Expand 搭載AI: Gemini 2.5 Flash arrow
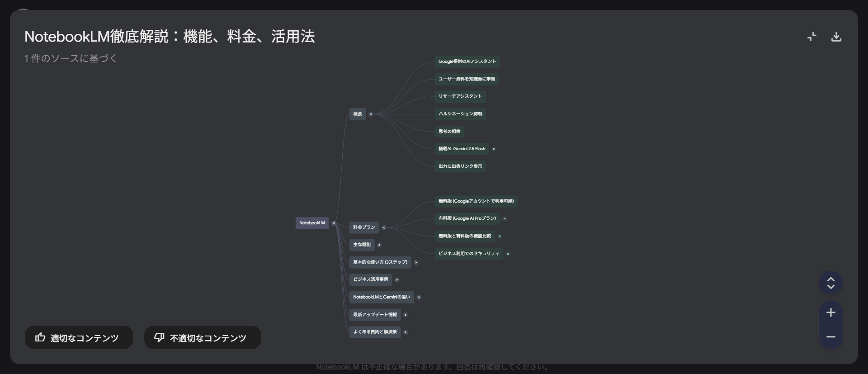The width and height of the screenshot is (868, 374). 494,149
